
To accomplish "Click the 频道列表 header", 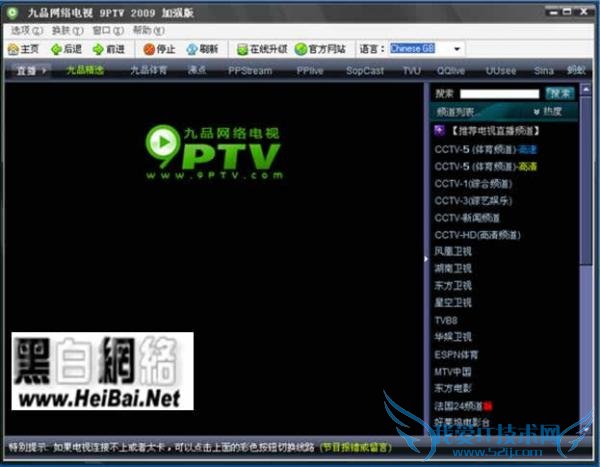I will coord(455,112).
